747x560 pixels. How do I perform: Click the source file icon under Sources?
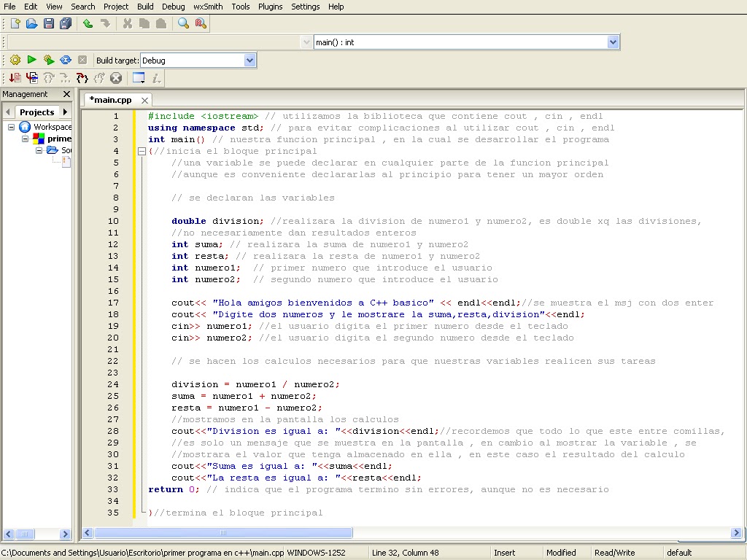[66, 162]
